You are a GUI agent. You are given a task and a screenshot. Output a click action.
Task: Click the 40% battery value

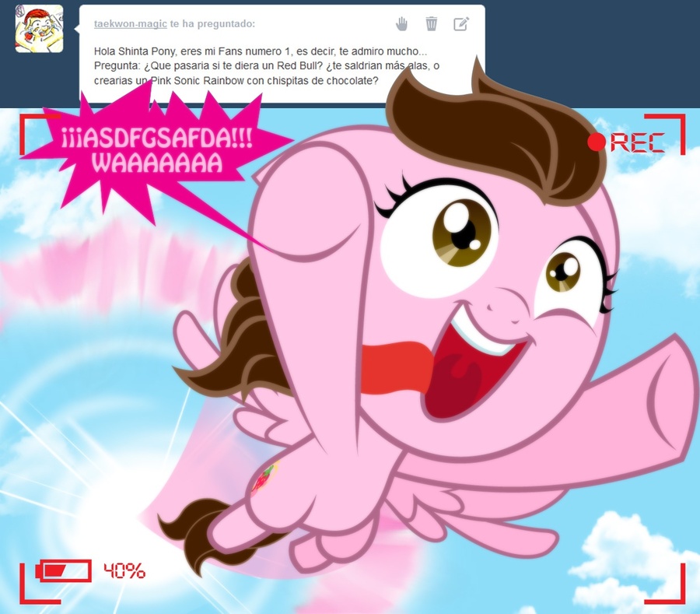[x=124, y=570]
